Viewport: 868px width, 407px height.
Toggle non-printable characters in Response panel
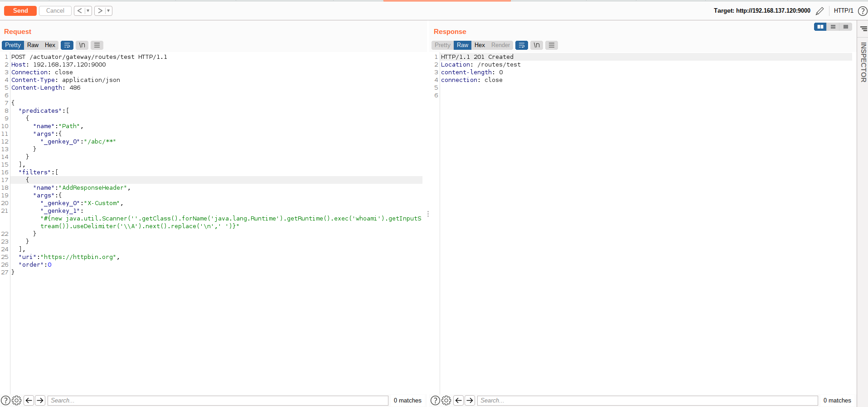point(537,45)
